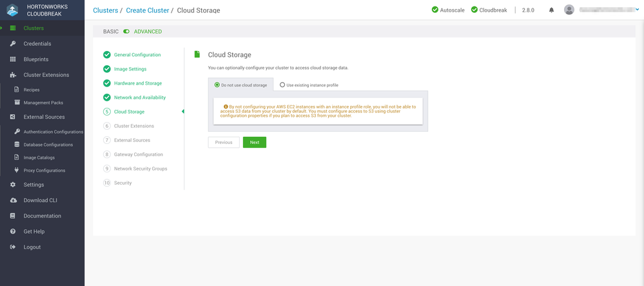Image resolution: width=644 pixels, height=286 pixels.
Task: Jump to the General Configuration step
Action: [x=137, y=55]
